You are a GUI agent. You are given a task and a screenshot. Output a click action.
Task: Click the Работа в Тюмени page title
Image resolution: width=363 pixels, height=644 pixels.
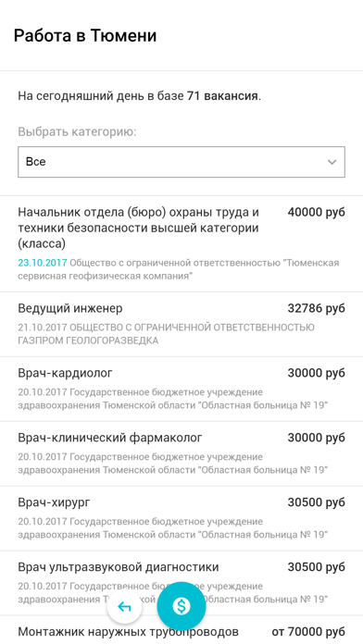pos(85,36)
